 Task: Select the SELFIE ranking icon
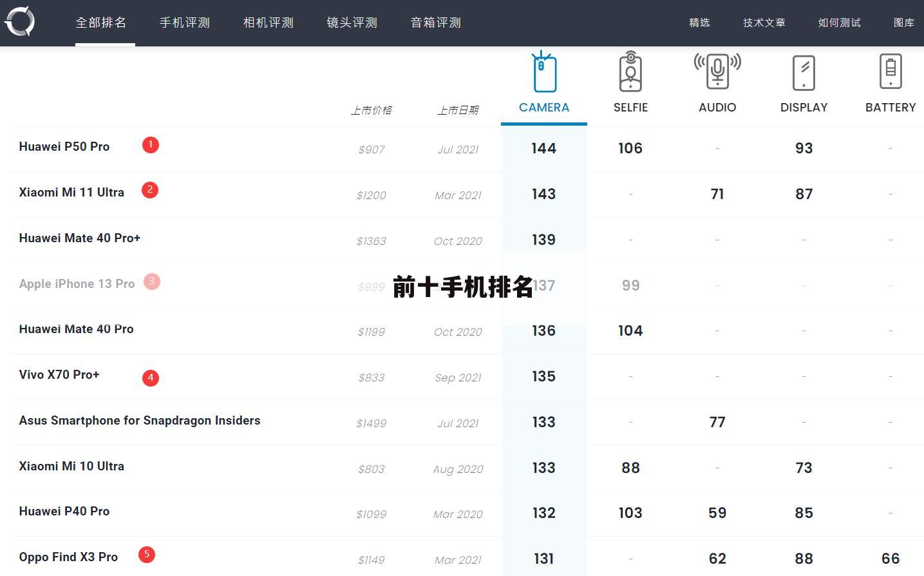pos(630,72)
